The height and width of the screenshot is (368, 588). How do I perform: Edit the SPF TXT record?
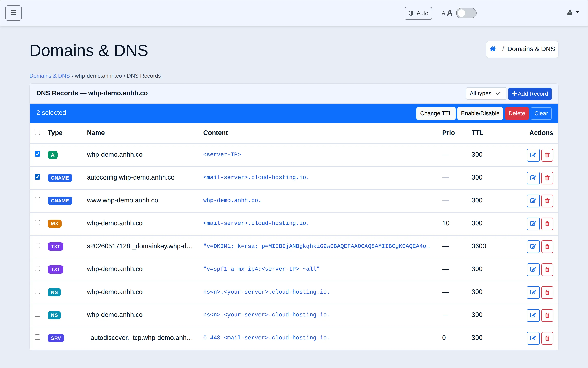533,269
